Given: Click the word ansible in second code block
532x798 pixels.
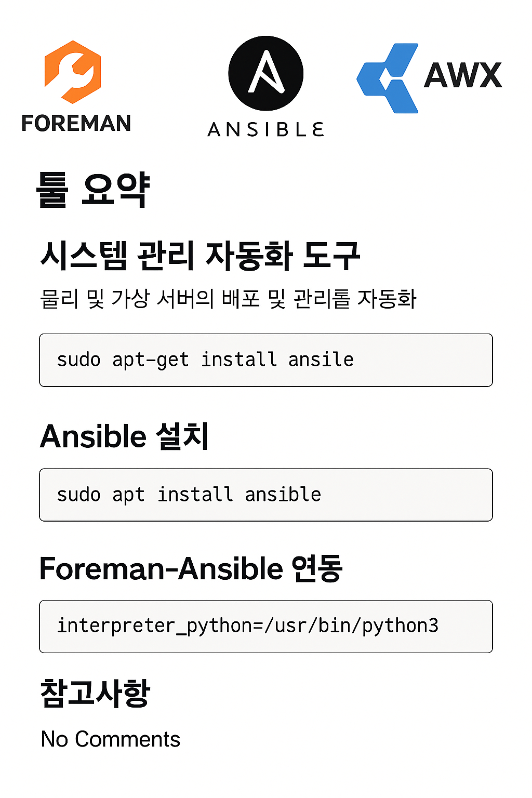Looking at the screenshot, I should (283, 494).
